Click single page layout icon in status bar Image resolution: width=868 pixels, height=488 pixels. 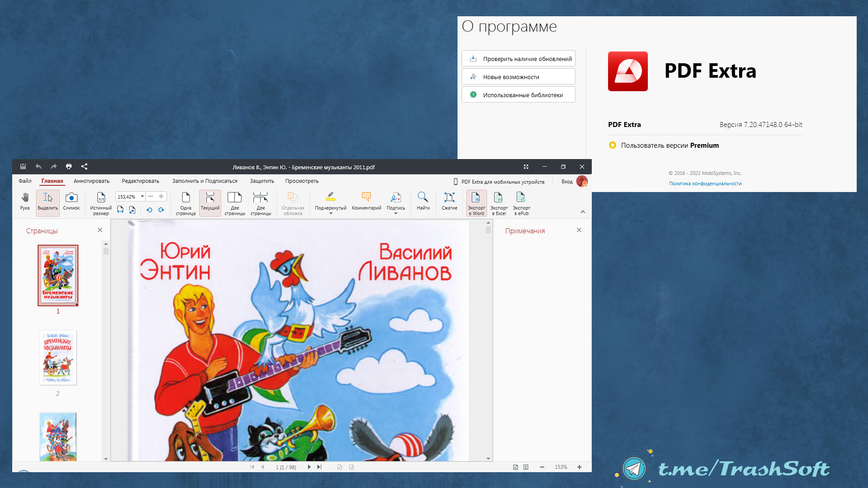tap(515, 467)
